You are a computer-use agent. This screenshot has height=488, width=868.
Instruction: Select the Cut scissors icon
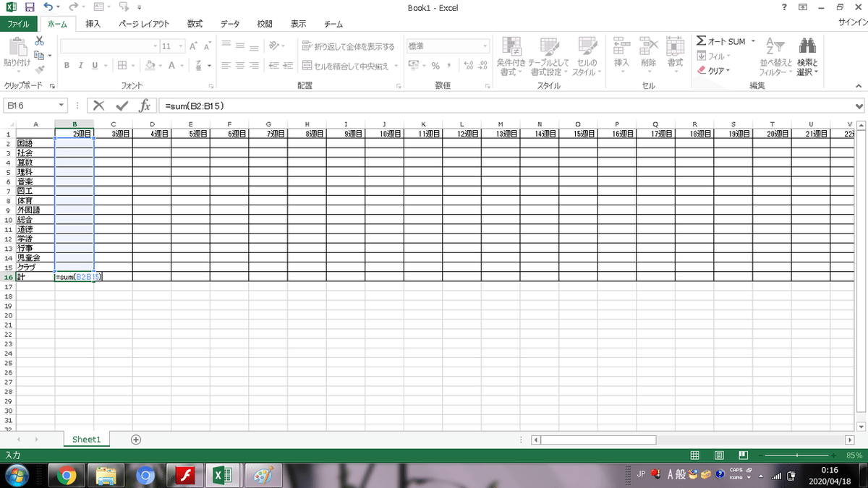(x=40, y=41)
